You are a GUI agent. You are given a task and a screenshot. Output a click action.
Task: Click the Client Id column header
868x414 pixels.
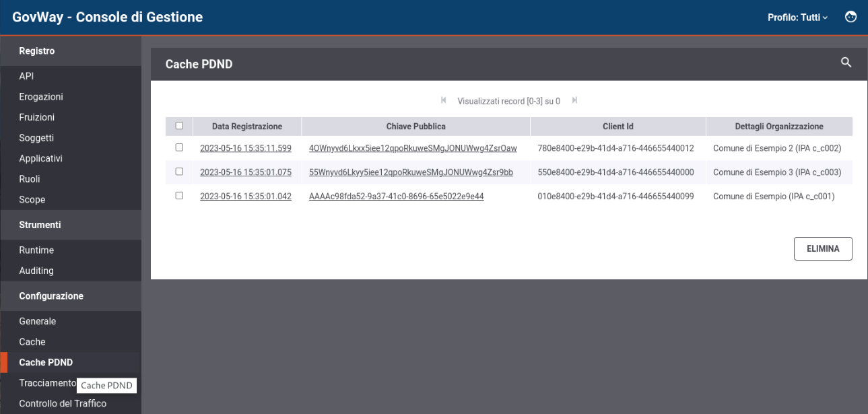[618, 127]
